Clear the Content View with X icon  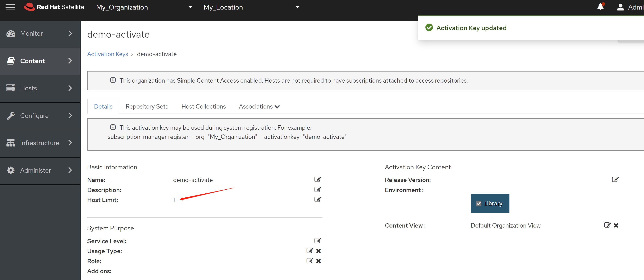point(616,225)
